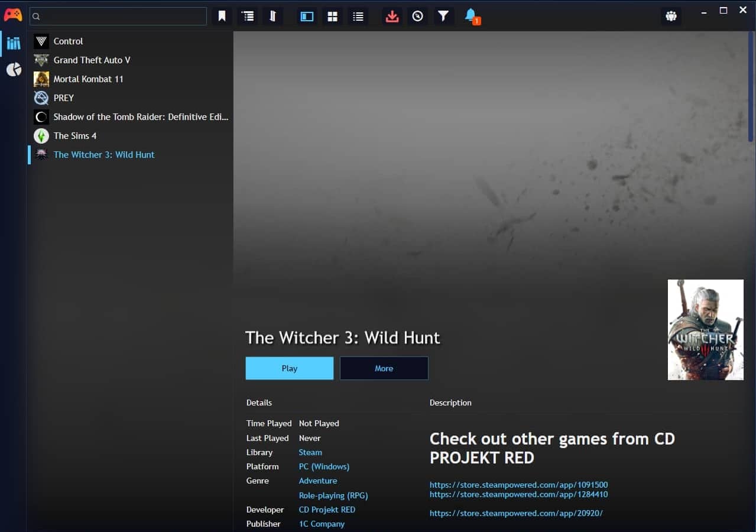Open the filter presets bookmark icon

(222, 16)
